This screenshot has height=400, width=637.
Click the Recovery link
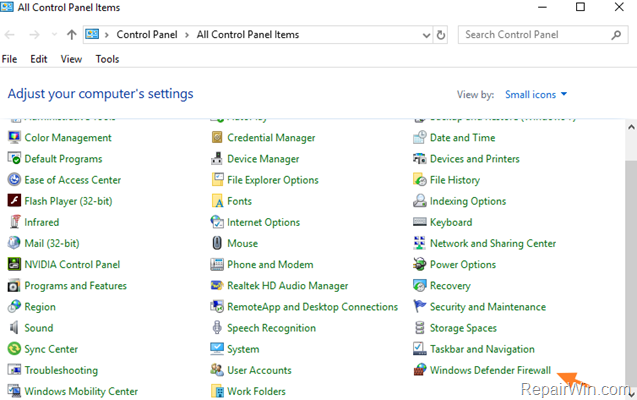click(x=450, y=286)
